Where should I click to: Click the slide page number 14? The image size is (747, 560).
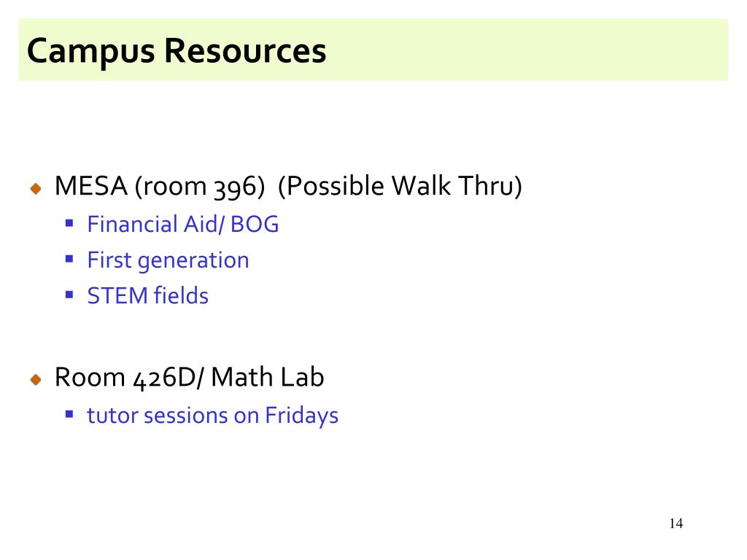click(x=676, y=524)
